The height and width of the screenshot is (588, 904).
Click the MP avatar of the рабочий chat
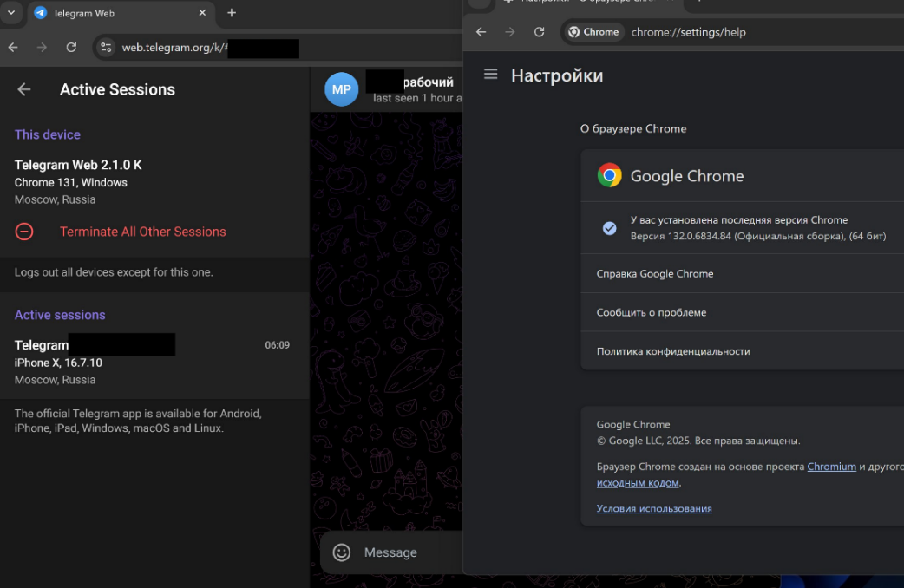tap(341, 88)
